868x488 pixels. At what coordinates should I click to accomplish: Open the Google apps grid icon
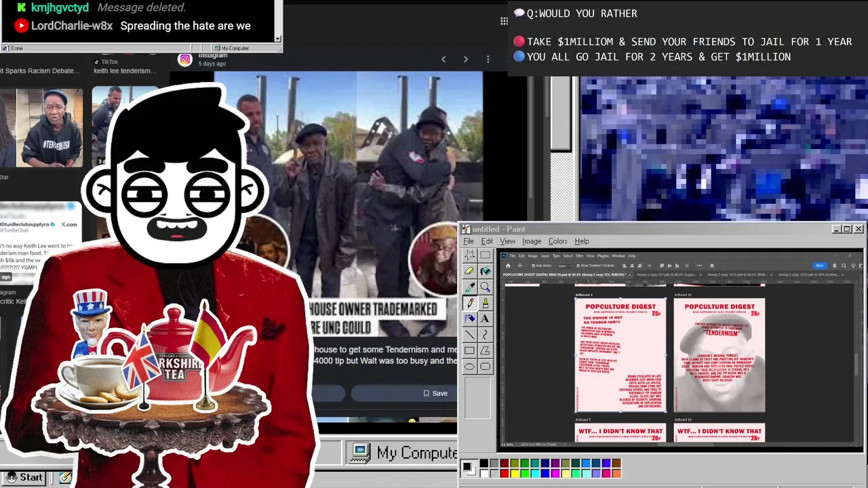(504, 21)
